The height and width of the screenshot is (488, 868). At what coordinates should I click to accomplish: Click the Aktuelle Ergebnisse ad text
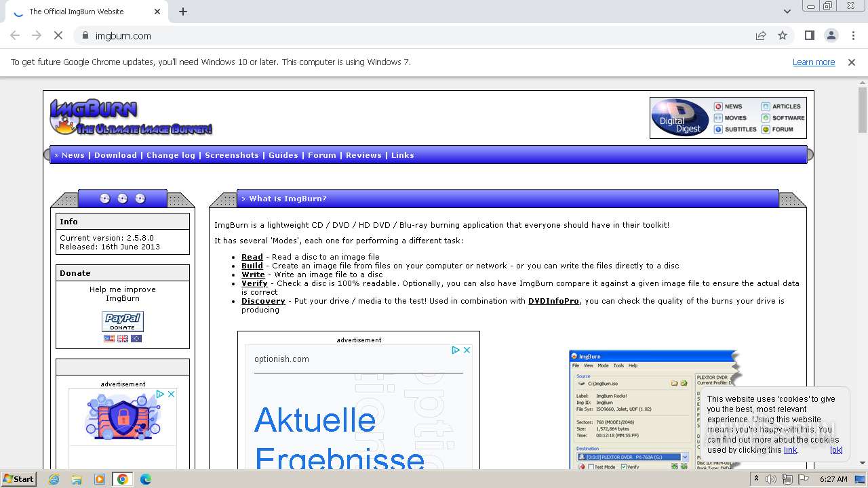(339, 437)
